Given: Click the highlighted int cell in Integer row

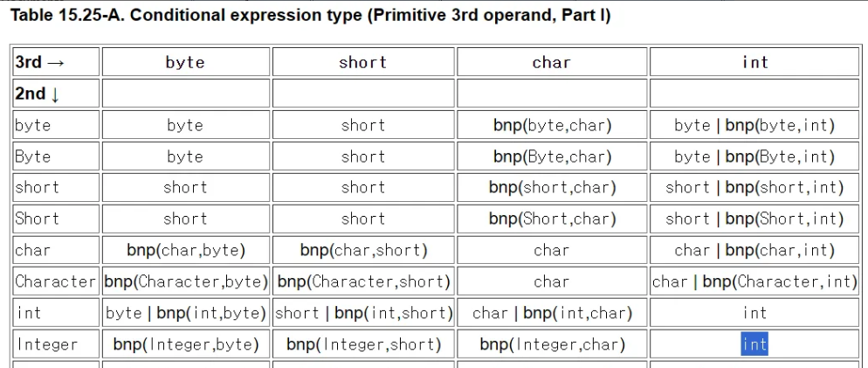Looking at the screenshot, I should point(754,344).
